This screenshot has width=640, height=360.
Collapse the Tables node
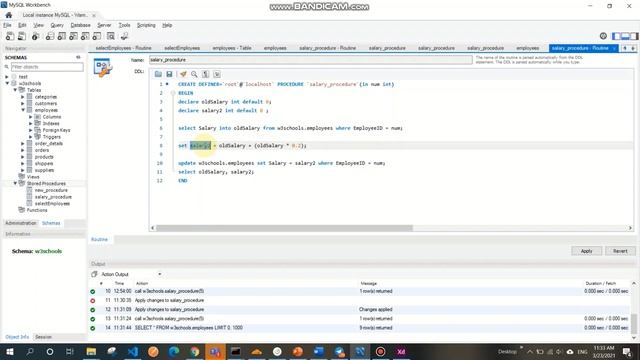(15, 90)
